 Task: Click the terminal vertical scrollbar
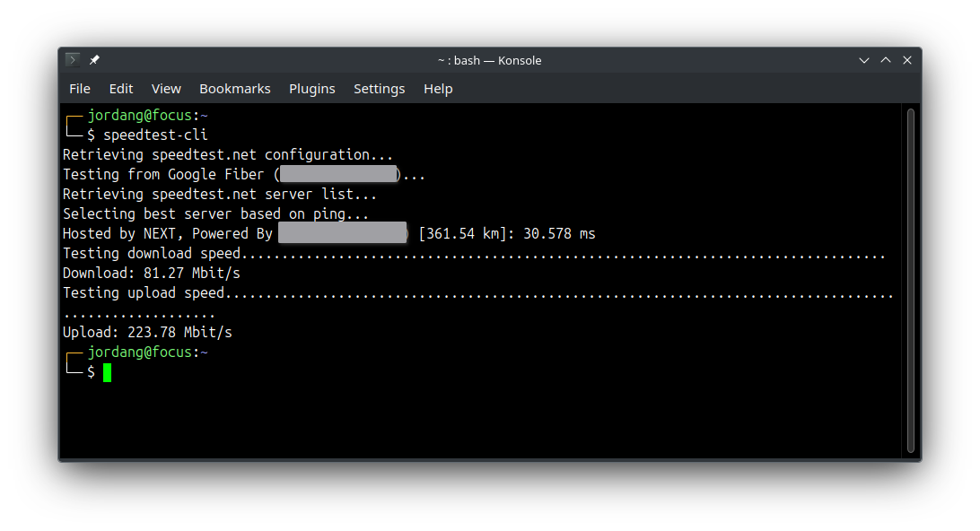[911, 280]
